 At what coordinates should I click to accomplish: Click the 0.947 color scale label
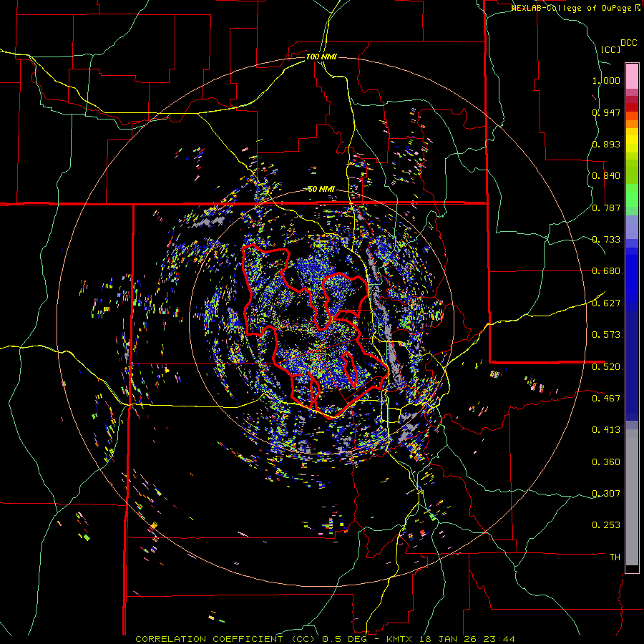pyautogui.click(x=606, y=112)
